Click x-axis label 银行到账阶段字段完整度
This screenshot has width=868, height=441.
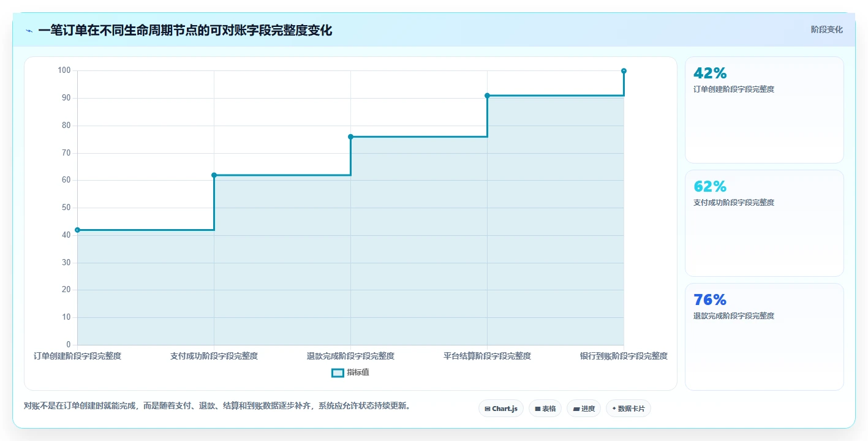click(624, 356)
